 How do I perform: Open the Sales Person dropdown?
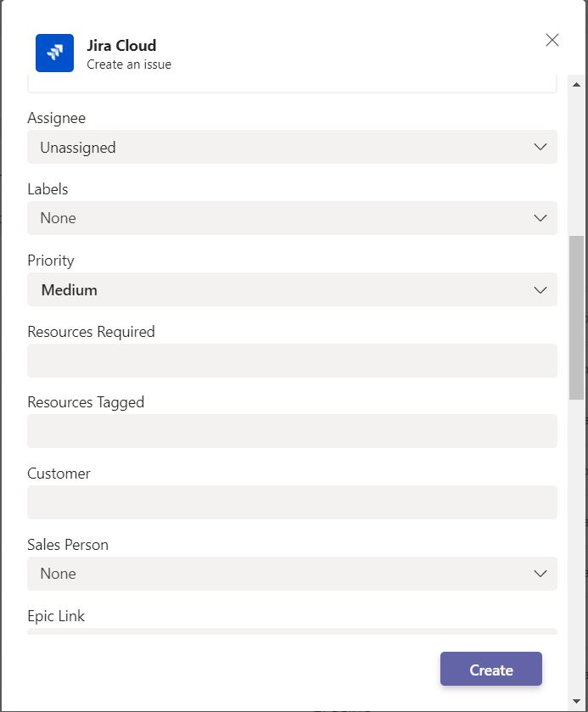coord(292,574)
